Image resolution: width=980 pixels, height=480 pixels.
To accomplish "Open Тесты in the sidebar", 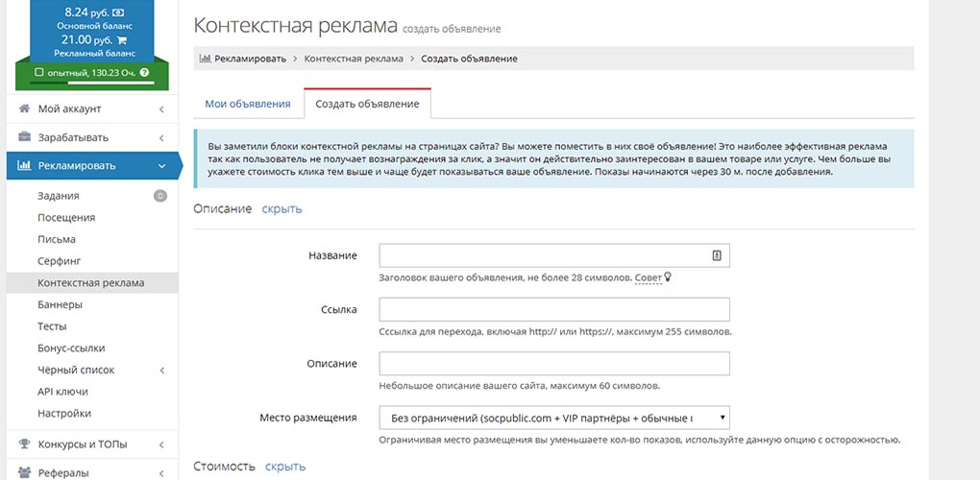I will coord(52,326).
